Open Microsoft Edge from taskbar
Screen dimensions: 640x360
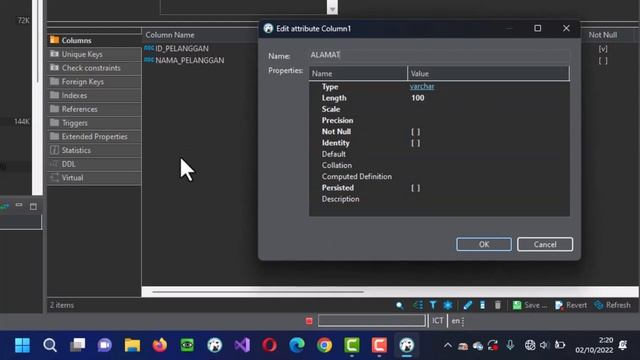(297, 345)
